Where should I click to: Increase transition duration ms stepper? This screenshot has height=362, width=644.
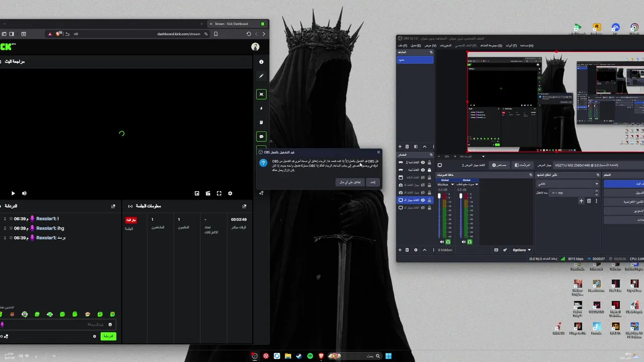tap(597, 192)
